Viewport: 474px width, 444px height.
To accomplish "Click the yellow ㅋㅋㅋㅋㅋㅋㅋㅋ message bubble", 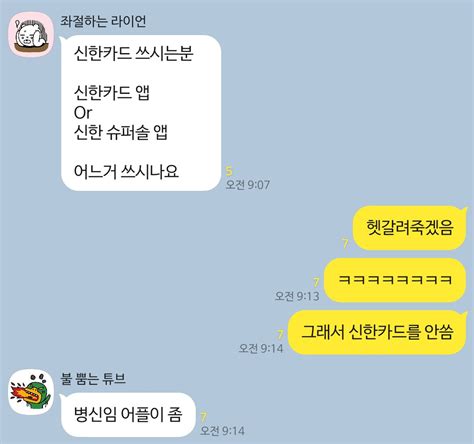I will (x=395, y=280).
